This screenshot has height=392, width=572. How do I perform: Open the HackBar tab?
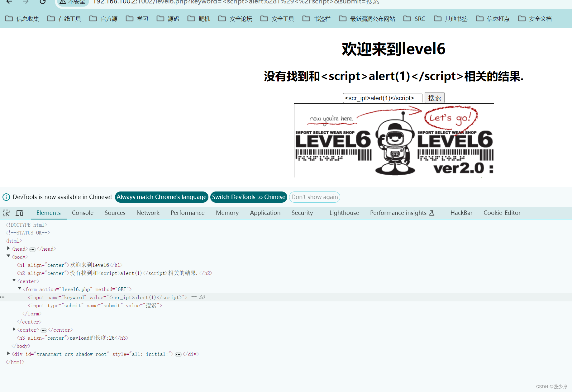click(x=461, y=213)
